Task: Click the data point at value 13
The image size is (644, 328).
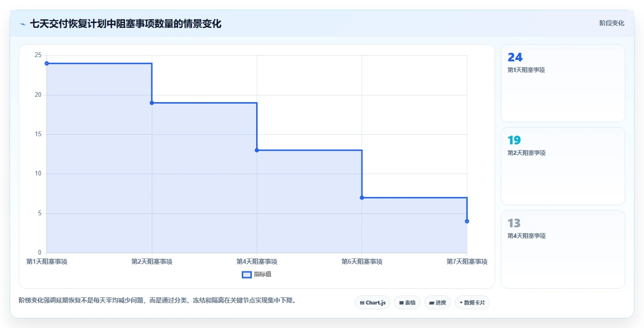Action: point(257,150)
